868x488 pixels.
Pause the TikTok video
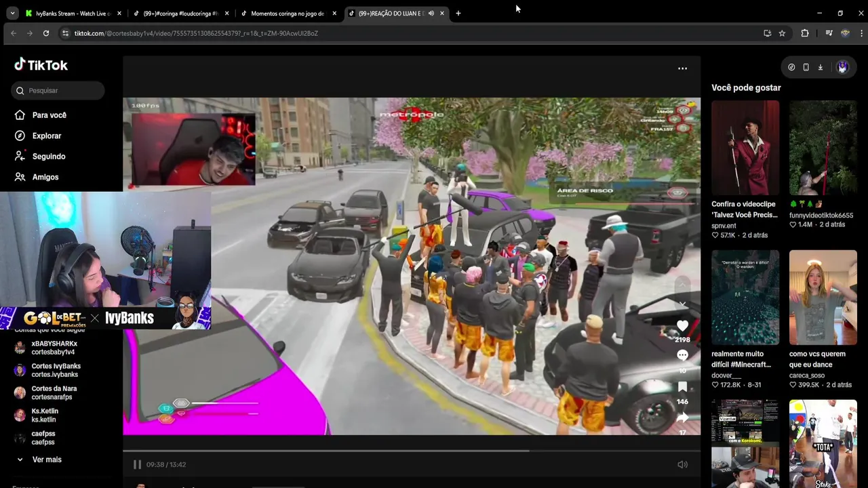137,464
